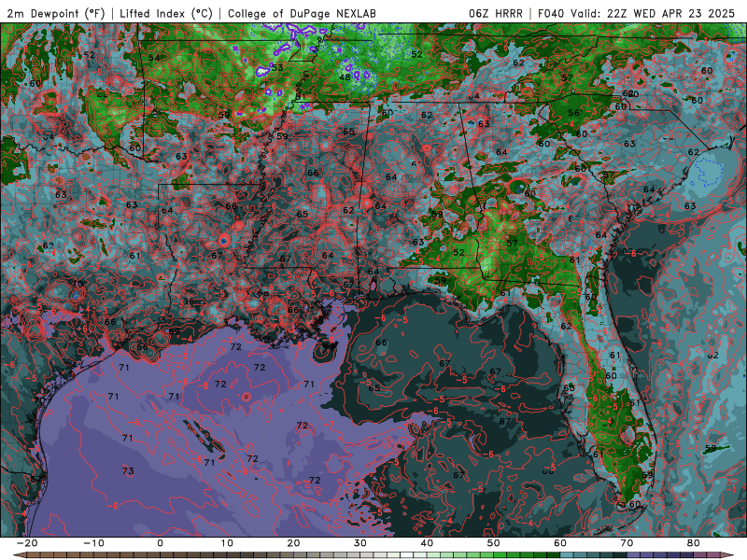The height and width of the screenshot is (560, 747).
Task: Click the 30 label on the color scale
Action: click(360, 543)
